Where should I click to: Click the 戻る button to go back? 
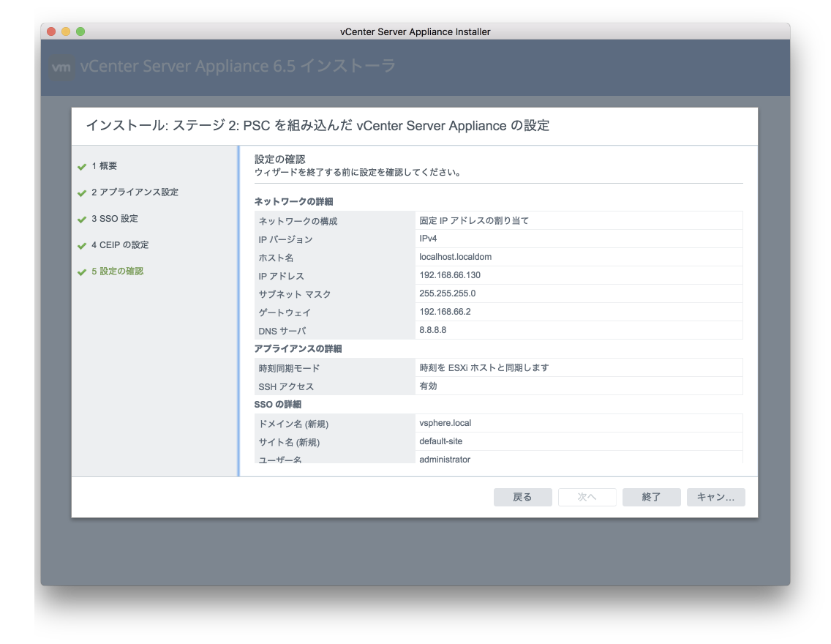pos(522,498)
